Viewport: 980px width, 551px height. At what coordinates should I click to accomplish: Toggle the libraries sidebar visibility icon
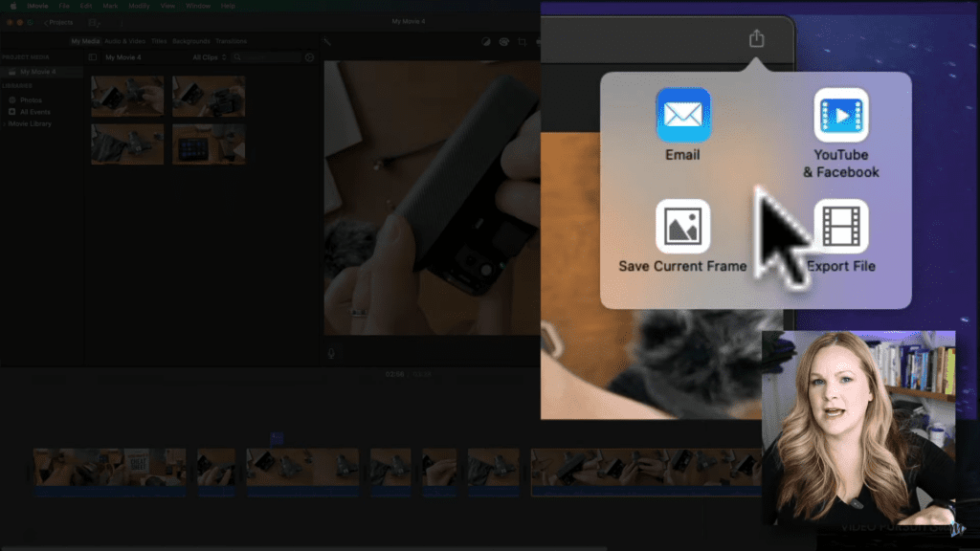93,57
